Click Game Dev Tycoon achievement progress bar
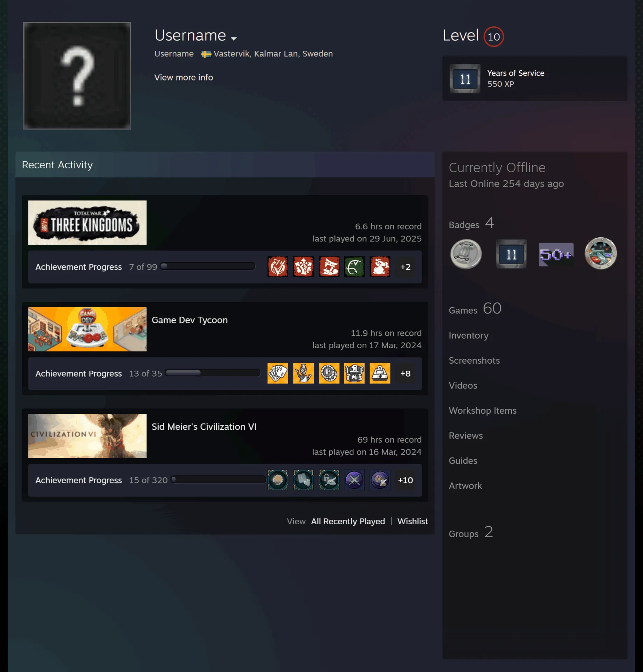This screenshot has width=643, height=672. 213,373
